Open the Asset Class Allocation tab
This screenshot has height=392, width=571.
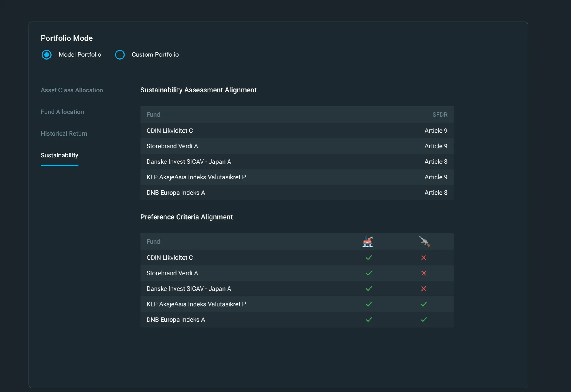(x=72, y=90)
